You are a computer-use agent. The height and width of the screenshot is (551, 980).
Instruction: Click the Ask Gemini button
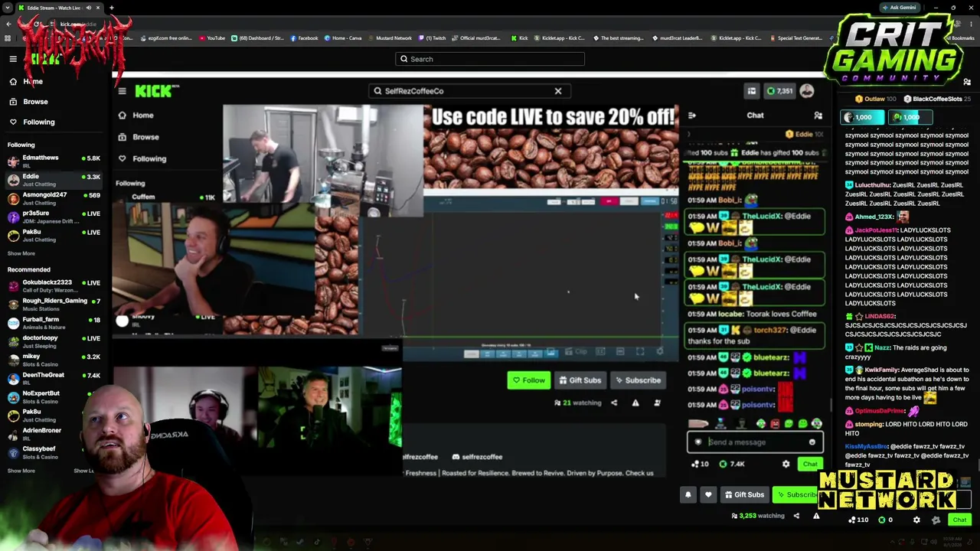[899, 8]
